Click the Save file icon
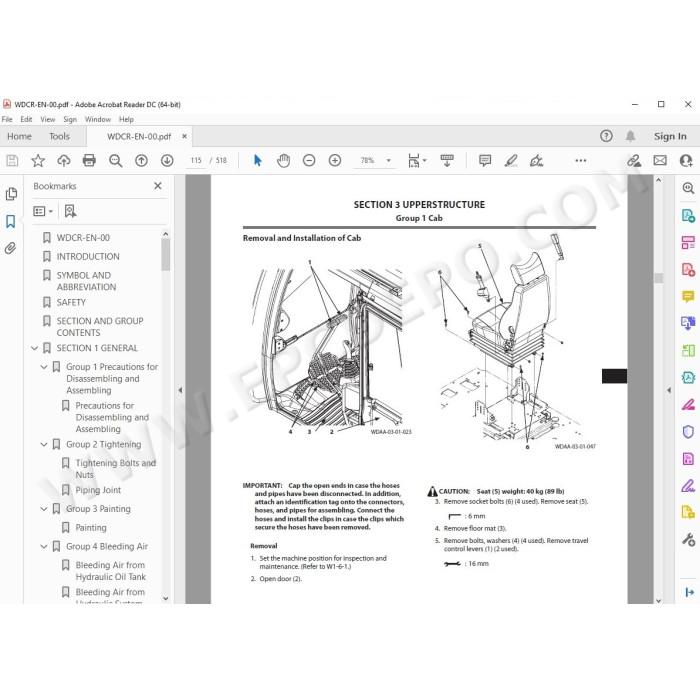Viewport: 700px width, 700px height. (12, 160)
